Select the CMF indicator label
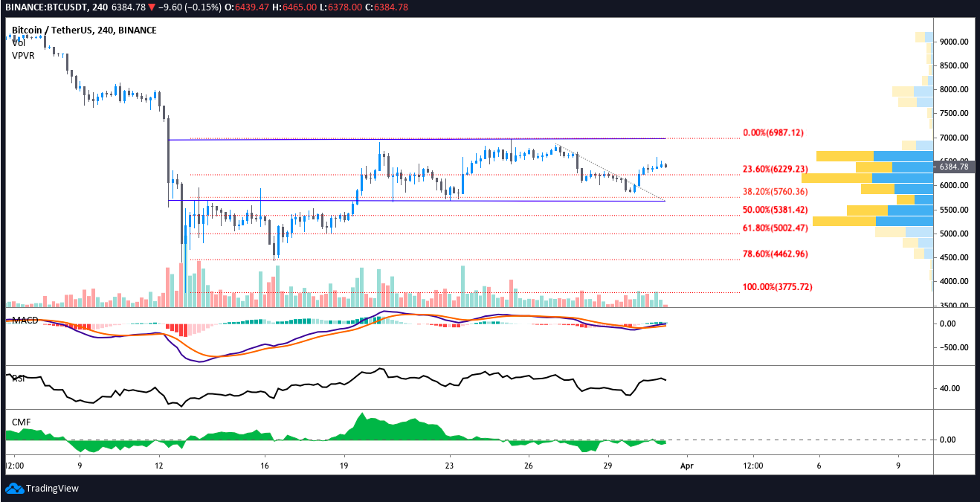Image resolution: width=980 pixels, height=502 pixels. pyautogui.click(x=21, y=422)
